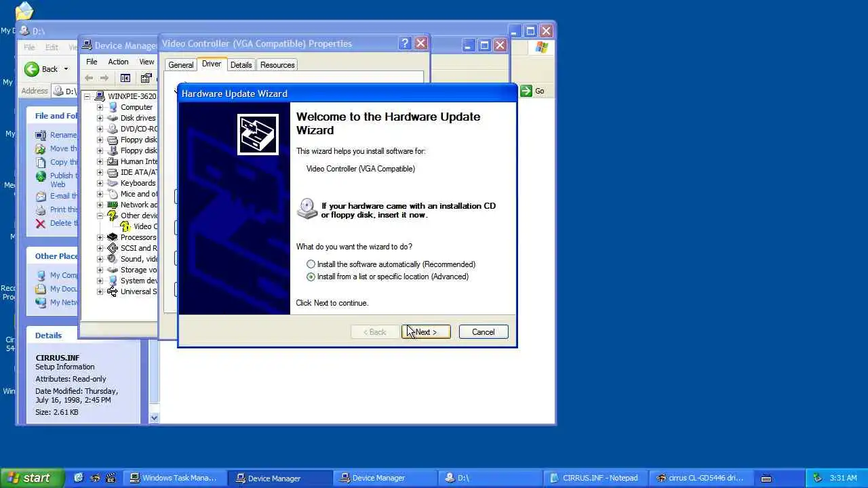Click scroll down arrow in Explorer side pane
The width and height of the screenshot is (868, 488).
[154, 418]
